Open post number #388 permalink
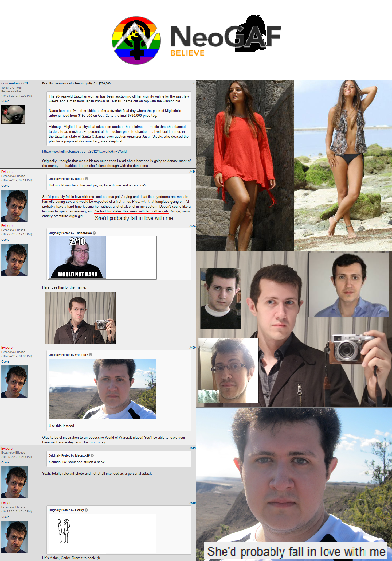Viewport: 392px width, 561px height. point(193,226)
